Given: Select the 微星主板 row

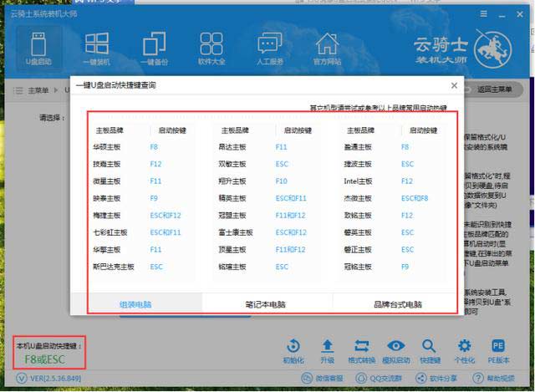Looking at the screenshot, I should pos(142,181).
